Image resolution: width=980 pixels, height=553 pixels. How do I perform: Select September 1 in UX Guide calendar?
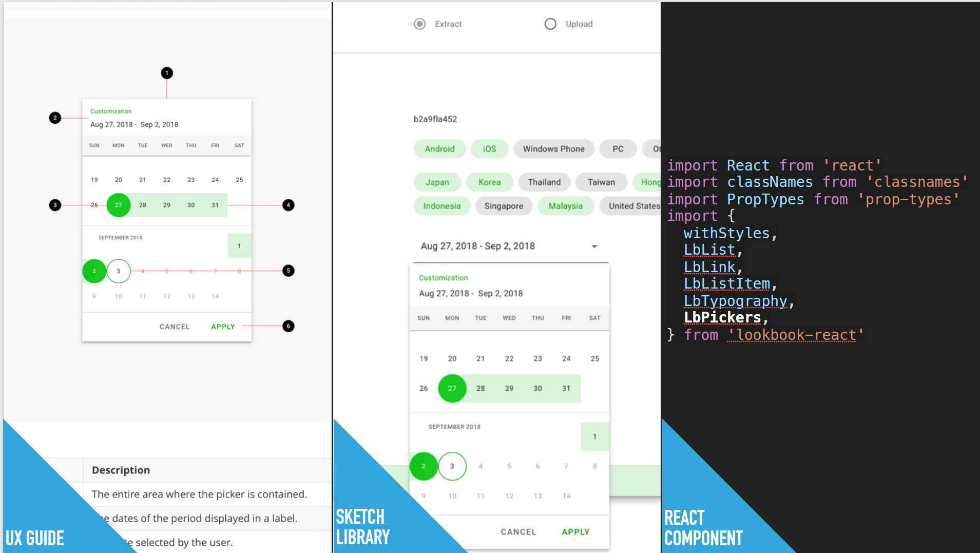point(239,246)
